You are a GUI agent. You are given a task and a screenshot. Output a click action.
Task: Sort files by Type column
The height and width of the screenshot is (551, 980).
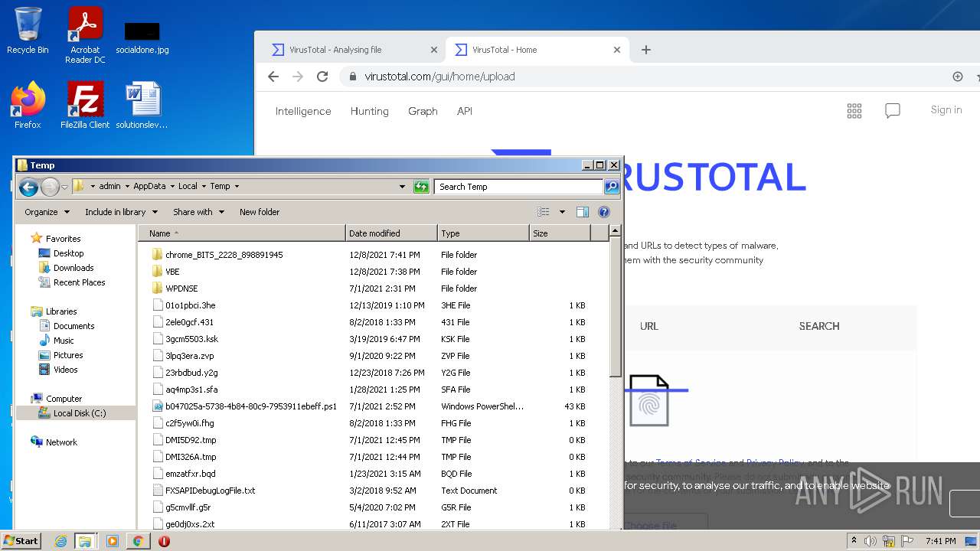[x=483, y=233]
